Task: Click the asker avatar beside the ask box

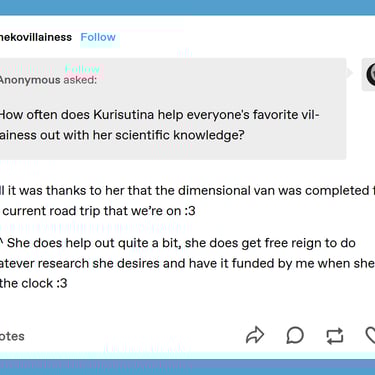Action: 370,74
